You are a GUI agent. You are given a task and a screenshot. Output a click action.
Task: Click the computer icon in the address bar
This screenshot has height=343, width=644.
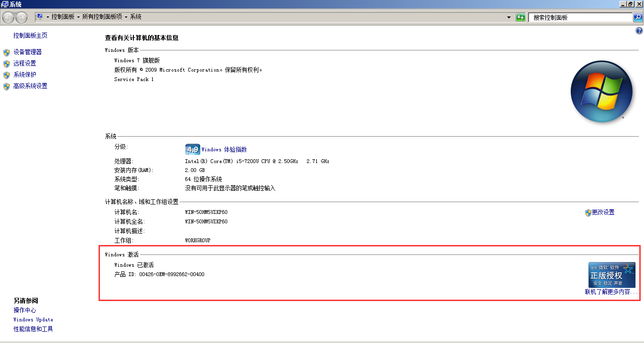(x=40, y=17)
